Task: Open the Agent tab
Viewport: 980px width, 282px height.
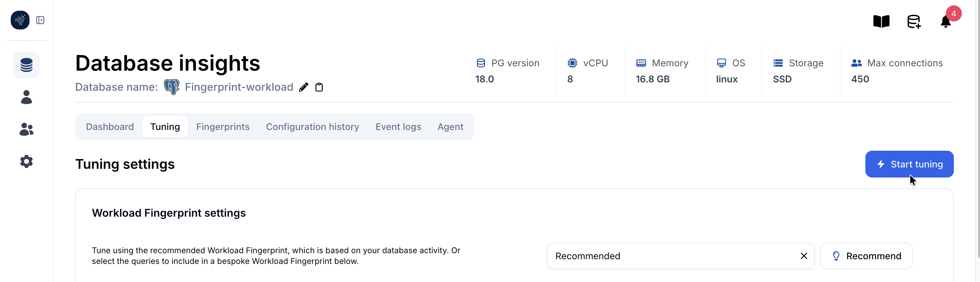Action: (450, 127)
